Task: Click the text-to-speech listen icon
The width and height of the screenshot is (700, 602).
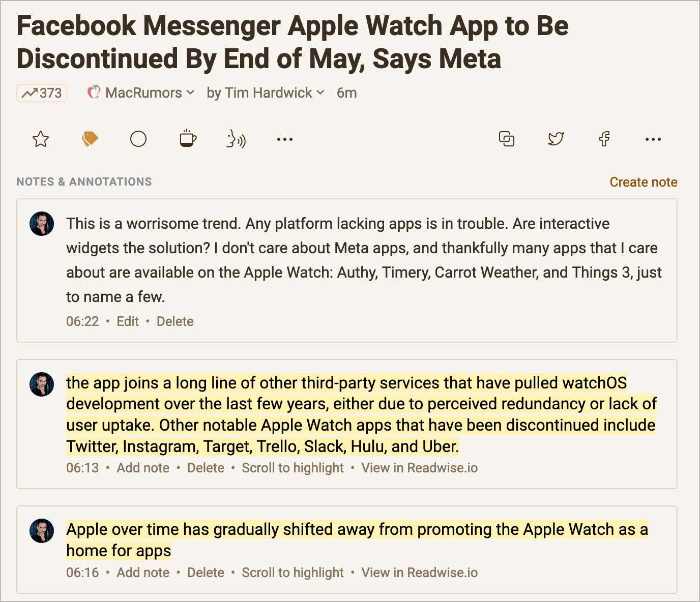Action: point(236,139)
